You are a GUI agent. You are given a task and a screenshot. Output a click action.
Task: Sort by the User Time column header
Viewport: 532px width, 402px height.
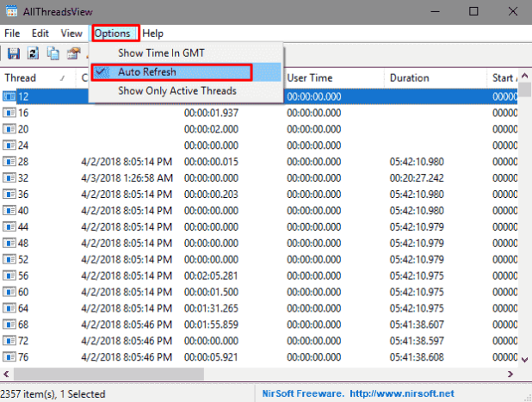pyautogui.click(x=333, y=78)
